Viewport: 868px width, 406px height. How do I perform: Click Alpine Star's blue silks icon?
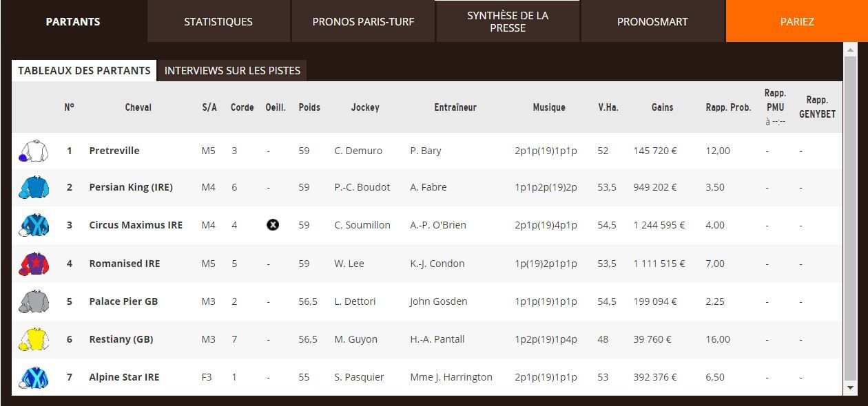(32, 378)
